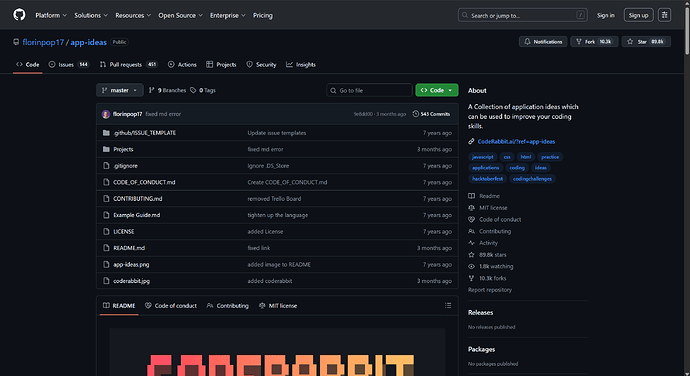Click file icon next to LICENSE

tap(106, 232)
